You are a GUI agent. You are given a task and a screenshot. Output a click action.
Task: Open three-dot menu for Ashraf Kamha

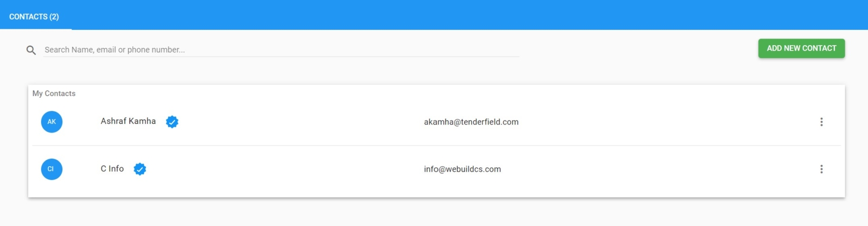(x=821, y=122)
